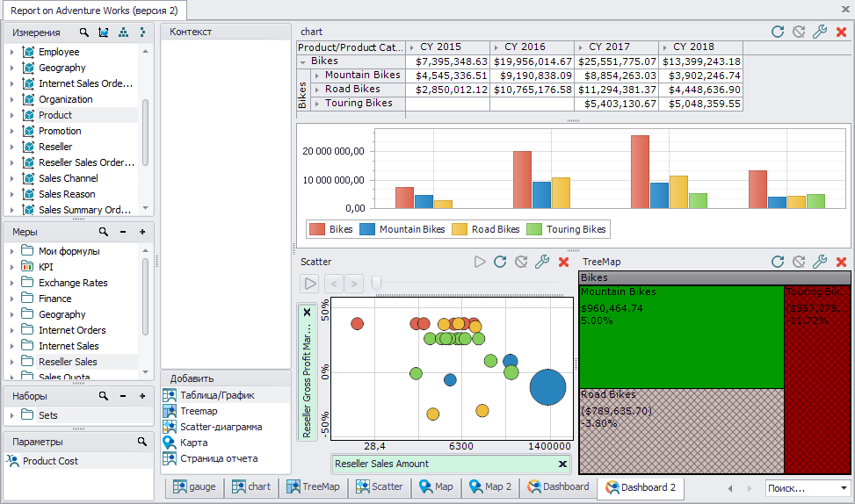
Task: Close the TreeMap panel
Action: (841, 262)
